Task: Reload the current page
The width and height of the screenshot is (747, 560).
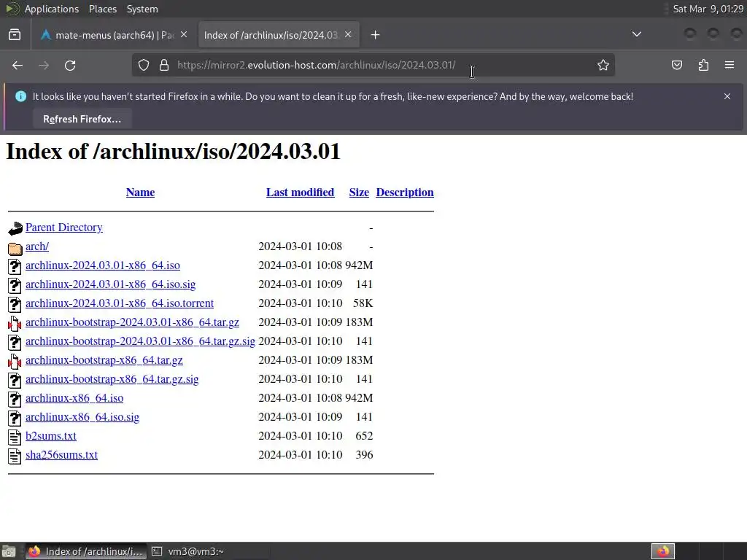Action: (70, 65)
